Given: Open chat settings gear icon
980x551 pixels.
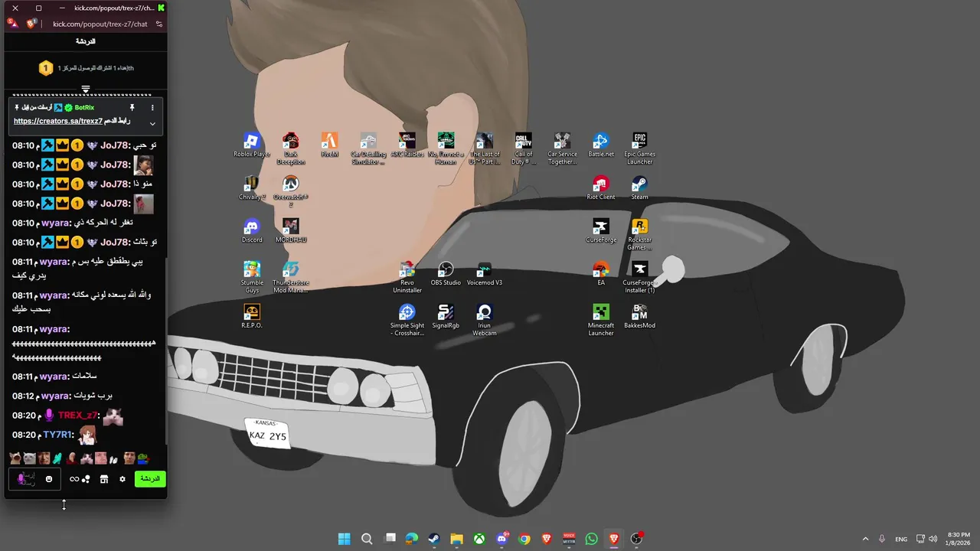Looking at the screenshot, I should [122, 479].
